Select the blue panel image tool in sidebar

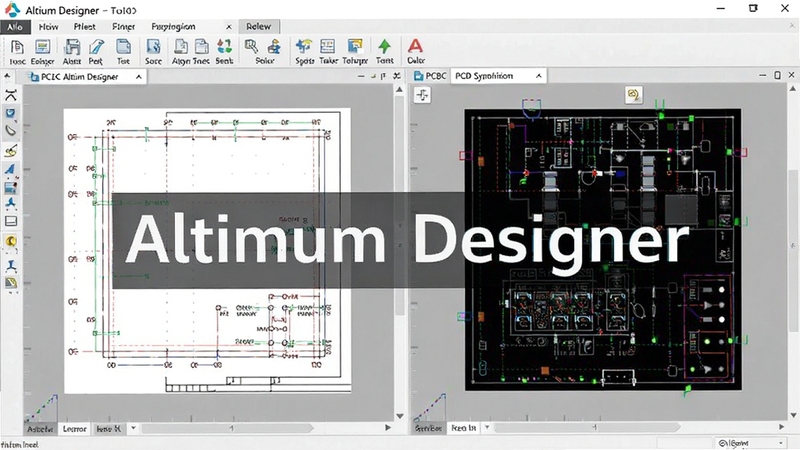[11, 187]
